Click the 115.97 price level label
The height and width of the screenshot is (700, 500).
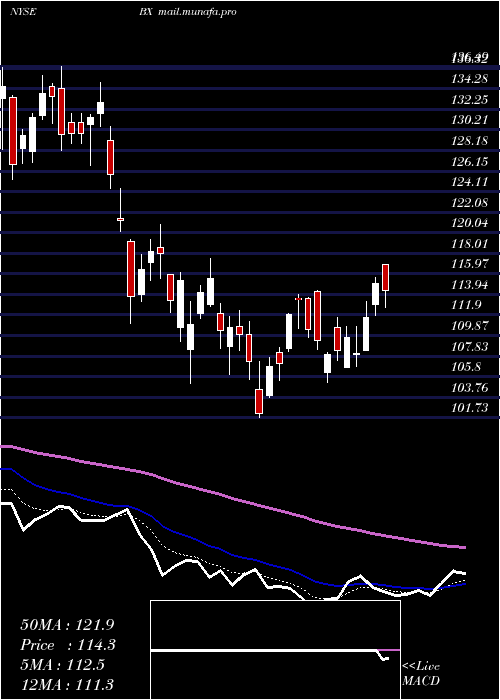470,264
